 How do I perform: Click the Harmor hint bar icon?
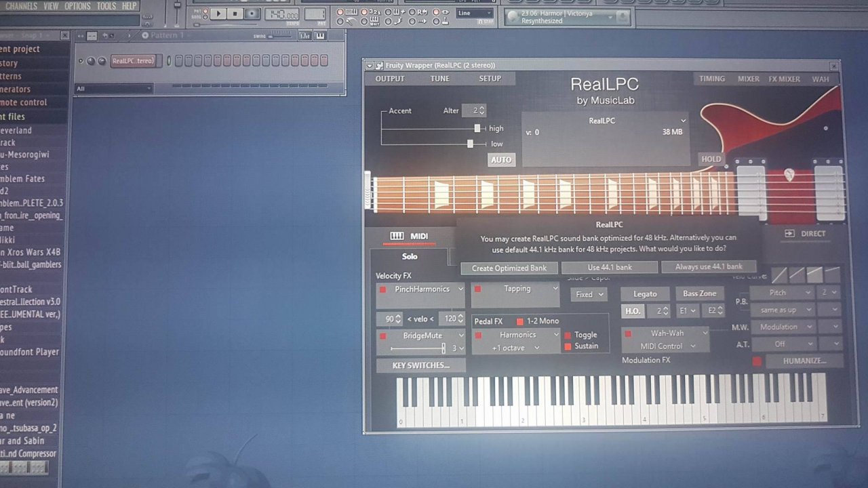(513, 17)
